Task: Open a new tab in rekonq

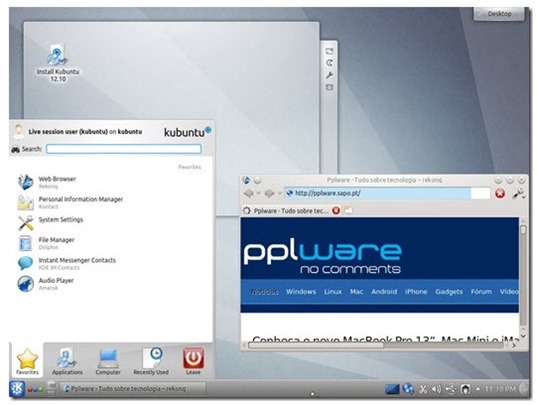Action: [x=348, y=210]
